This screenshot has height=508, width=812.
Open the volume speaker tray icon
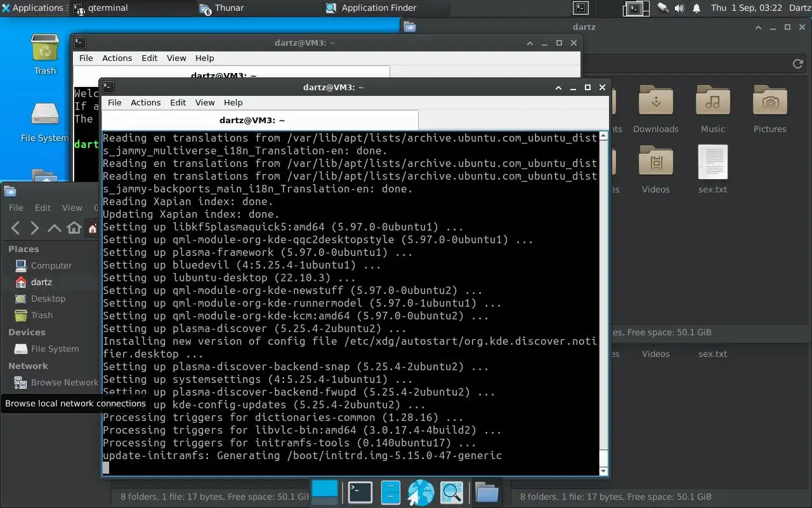click(679, 8)
